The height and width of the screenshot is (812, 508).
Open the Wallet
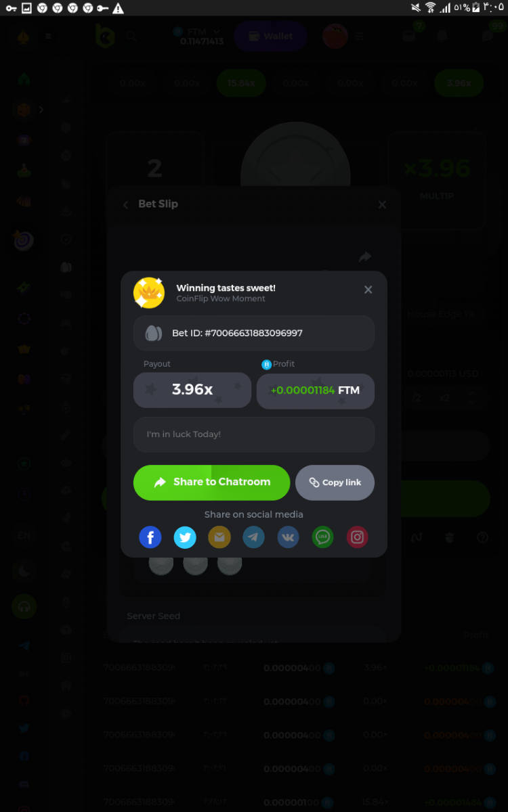[270, 36]
